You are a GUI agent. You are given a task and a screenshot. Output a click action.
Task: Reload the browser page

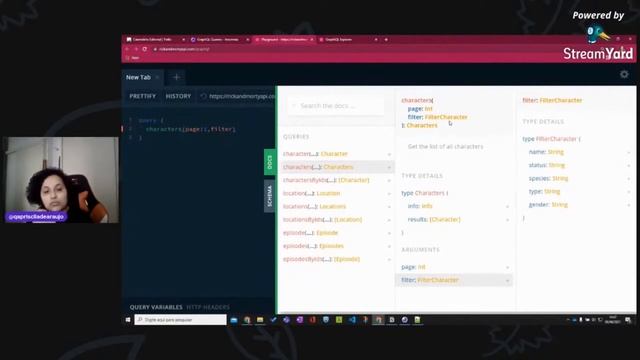coord(144,49)
